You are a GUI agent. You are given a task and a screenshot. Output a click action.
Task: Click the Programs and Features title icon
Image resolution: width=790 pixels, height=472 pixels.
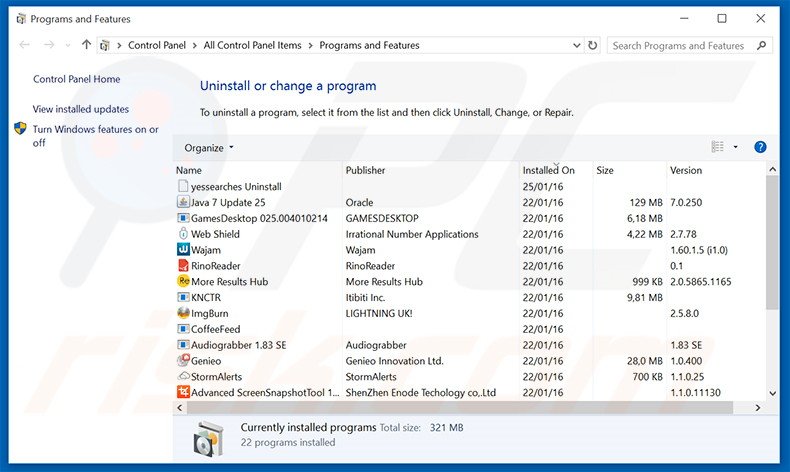pos(21,19)
